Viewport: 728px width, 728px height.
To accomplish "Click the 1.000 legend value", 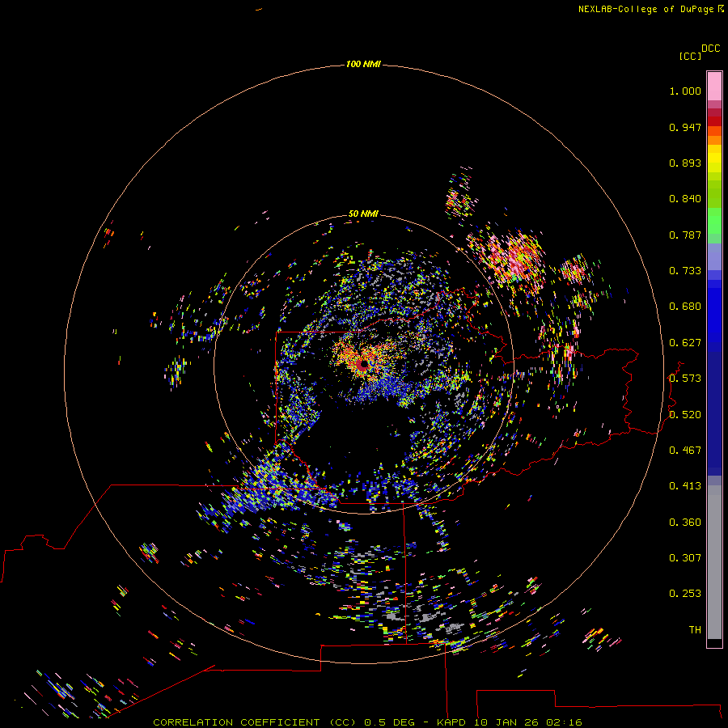I will 685,91.
